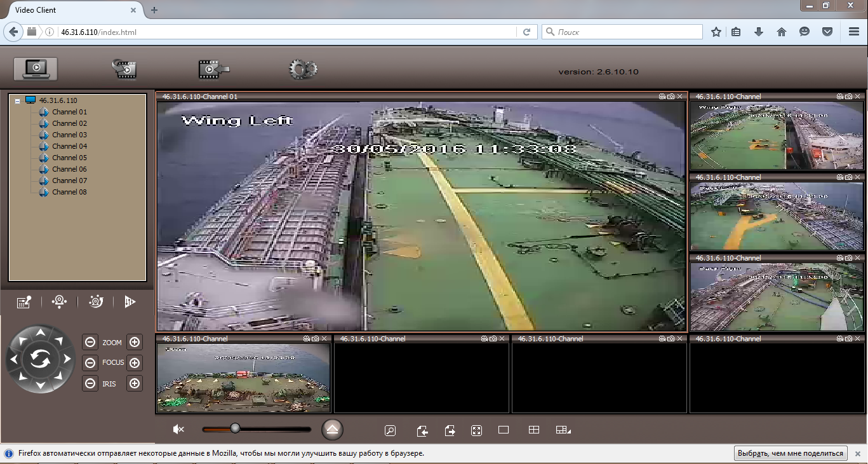
Task: Click the round eject button
Action: 332,430
